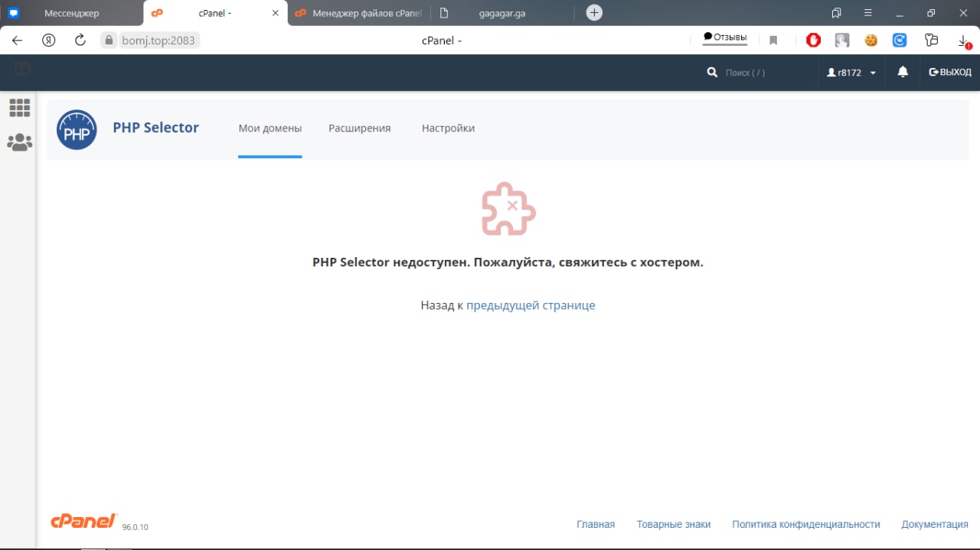This screenshot has width=980, height=550.
Task: Click the cPanel header logo icon
Action: point(22,70)
